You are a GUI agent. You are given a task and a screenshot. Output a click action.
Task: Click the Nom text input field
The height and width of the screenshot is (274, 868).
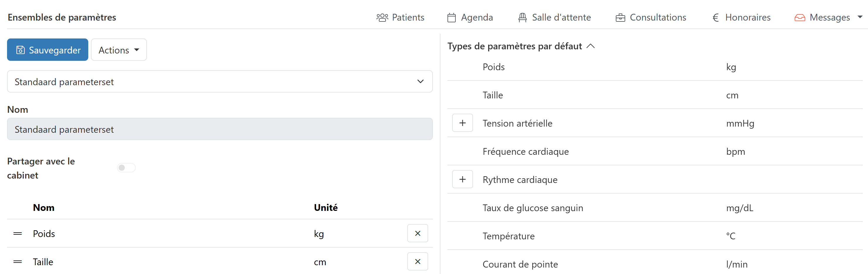coord(220,129)
